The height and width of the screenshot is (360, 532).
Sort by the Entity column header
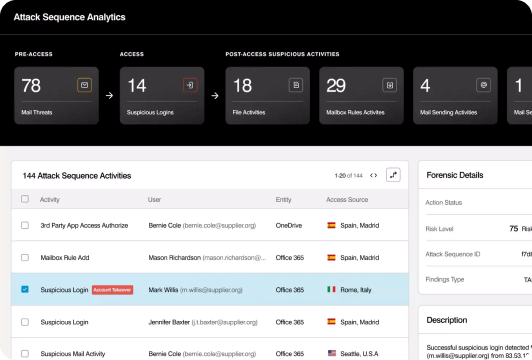coord(283,200)
